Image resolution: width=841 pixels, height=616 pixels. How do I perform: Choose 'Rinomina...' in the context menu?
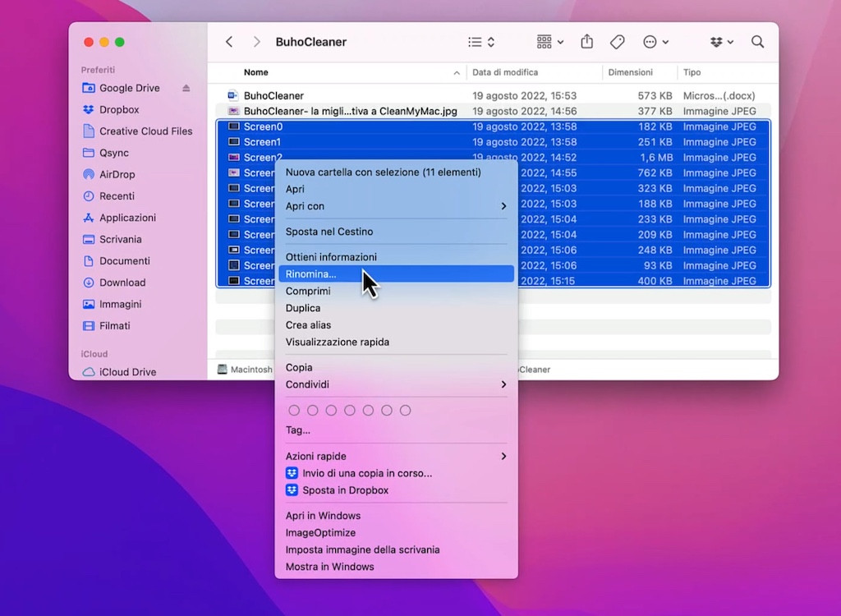tap(396, 274)
